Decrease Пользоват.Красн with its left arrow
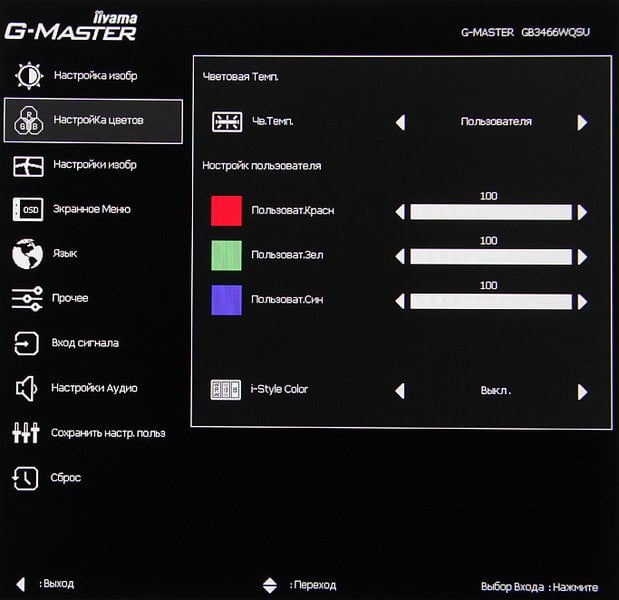 [x=400, y=212]
